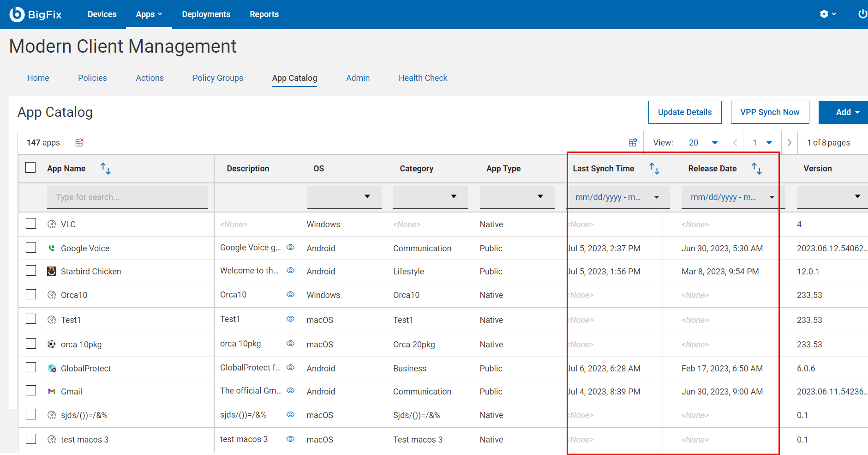
Task: Sort by Release Date arrows
Action: pyautogui.click(x=756, y=169)
